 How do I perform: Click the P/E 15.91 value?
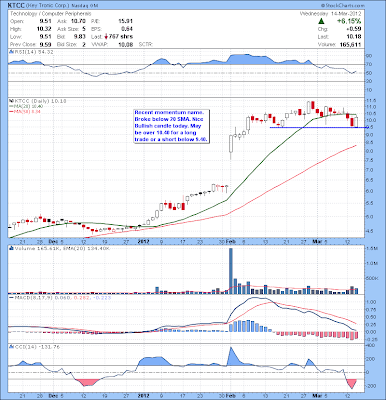point(126,21)
